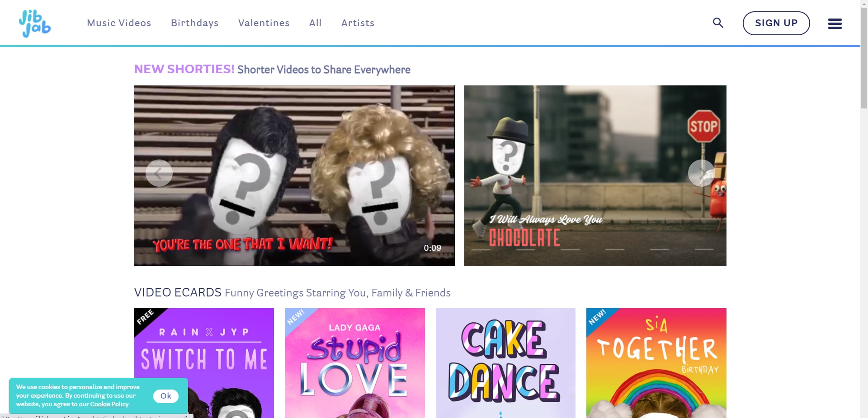Open Artists nav item
The height and width of the screenshot is (418, 868).
(x=358, y=23)
